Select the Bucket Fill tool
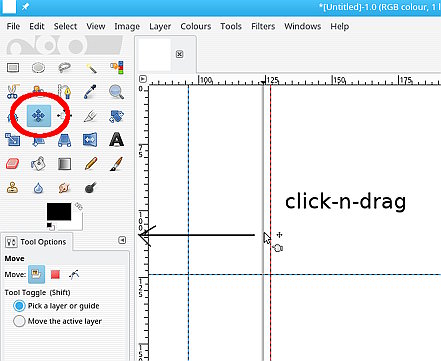The height and width of the screenshot is (361, 441). [38, 164]
